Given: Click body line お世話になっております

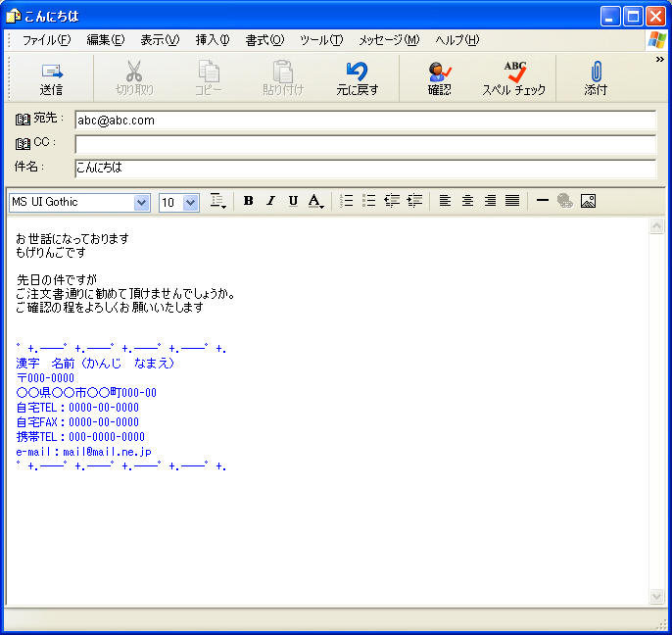Looking at the screenshot, I should [72, 238].
